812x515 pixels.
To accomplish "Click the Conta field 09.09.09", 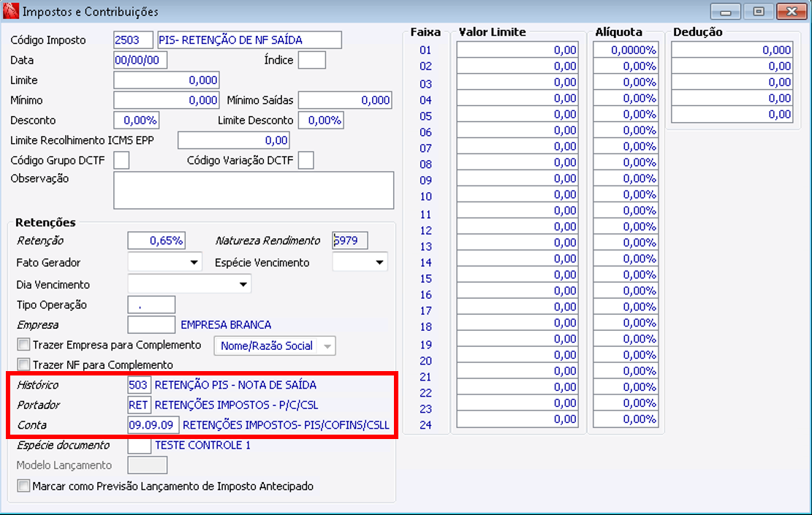I will pyautogui.click(x=153, y=425).
